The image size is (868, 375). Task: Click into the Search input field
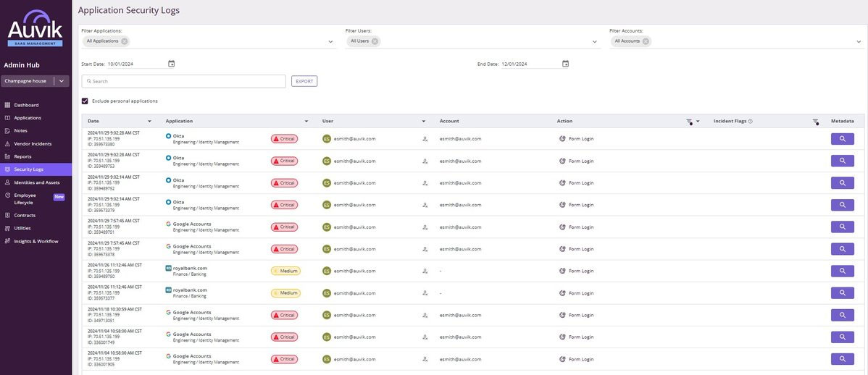click(x=185, y=81)
